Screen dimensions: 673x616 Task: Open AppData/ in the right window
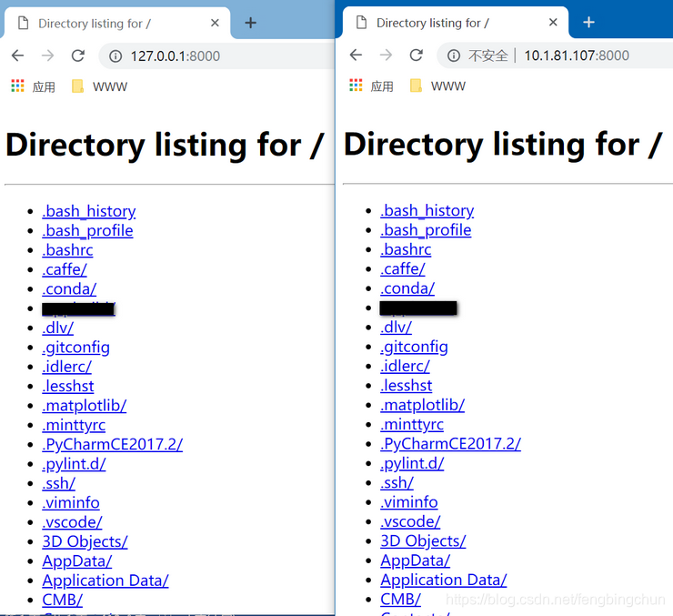[x=416, y=560]
